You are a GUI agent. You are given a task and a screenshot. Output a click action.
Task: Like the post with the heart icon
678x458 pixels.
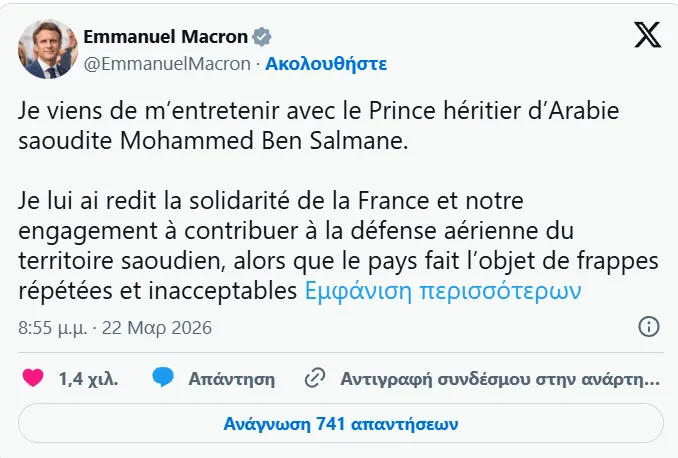tap(33, 378)
